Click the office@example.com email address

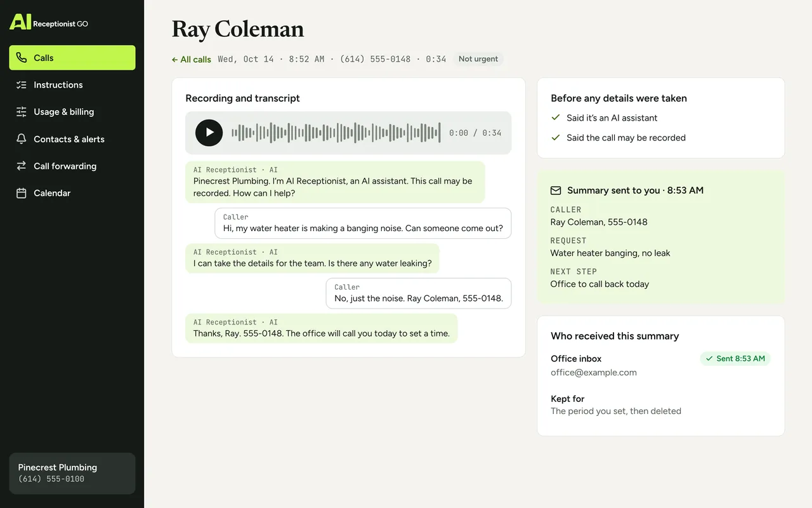(x=594, y=373)
